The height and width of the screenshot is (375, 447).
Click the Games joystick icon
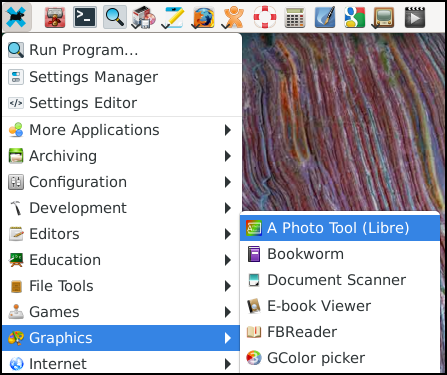16,312
